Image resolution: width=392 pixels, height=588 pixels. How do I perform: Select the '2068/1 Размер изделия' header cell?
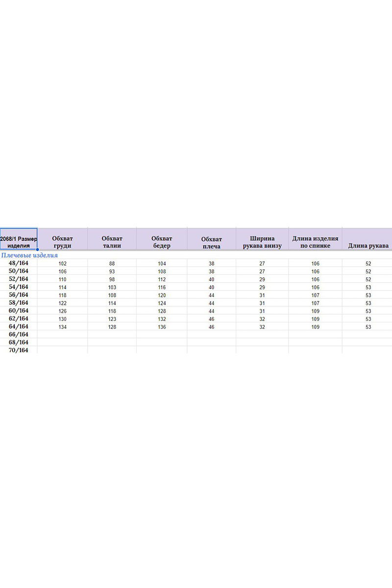tap(19, 239)
